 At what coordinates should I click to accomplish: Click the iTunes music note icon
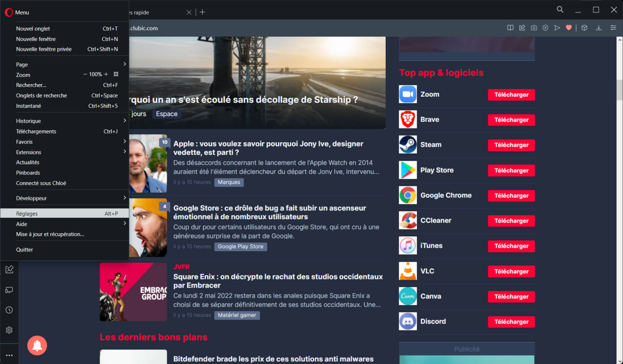tap(408, 246)
